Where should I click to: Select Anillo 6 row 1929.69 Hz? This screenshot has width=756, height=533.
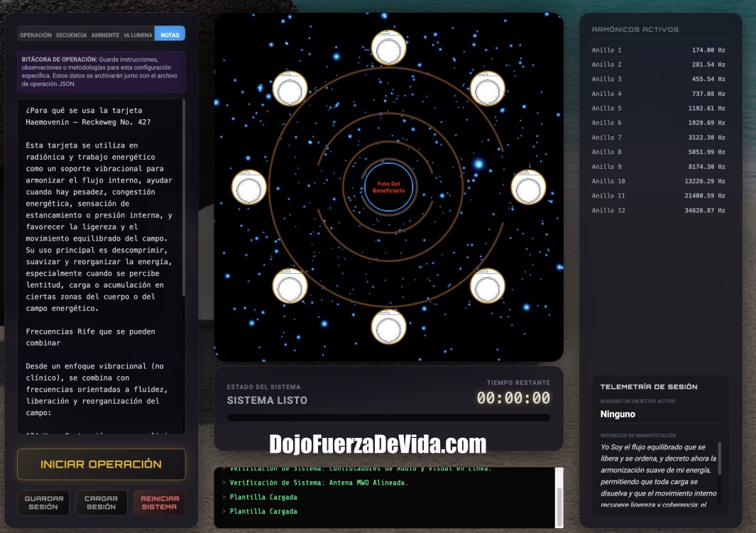click(659, 123)
